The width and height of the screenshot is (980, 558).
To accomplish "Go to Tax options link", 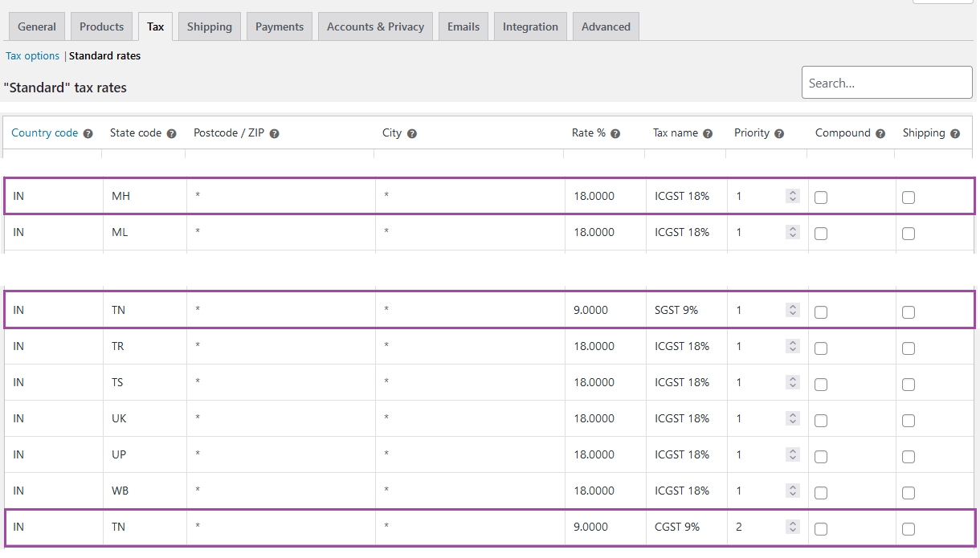I will (33, 56).
